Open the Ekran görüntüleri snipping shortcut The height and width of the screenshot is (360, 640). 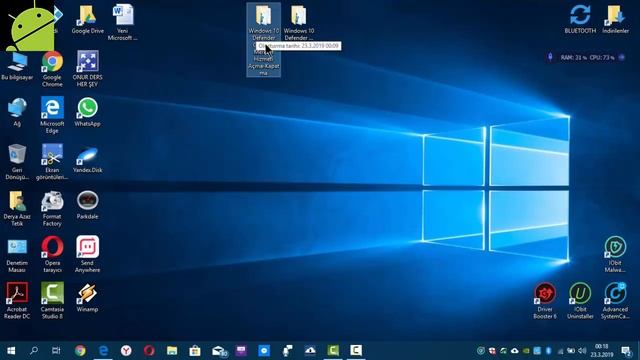coord(52,162)
